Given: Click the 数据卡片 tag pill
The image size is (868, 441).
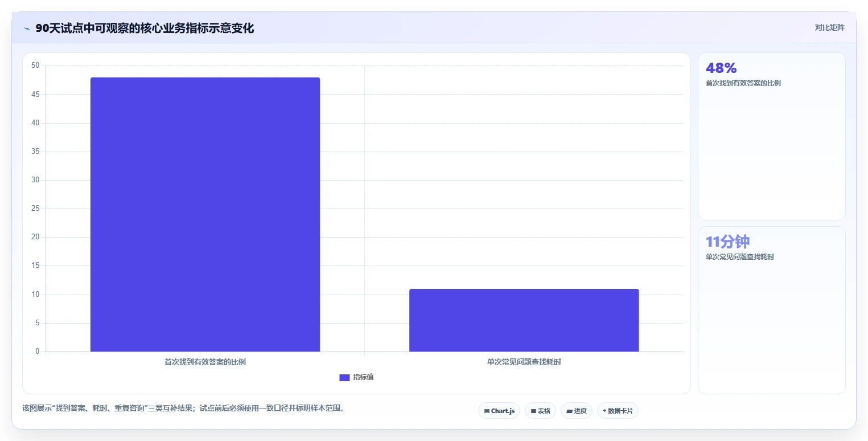Looking at the screenshot, I should click(x=618, y=411).
